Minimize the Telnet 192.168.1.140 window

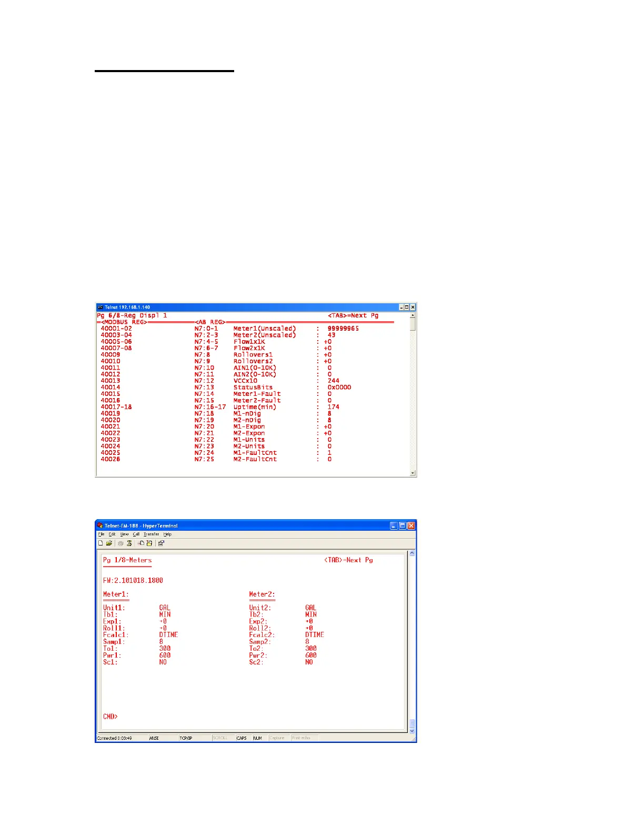pos(401,307)
